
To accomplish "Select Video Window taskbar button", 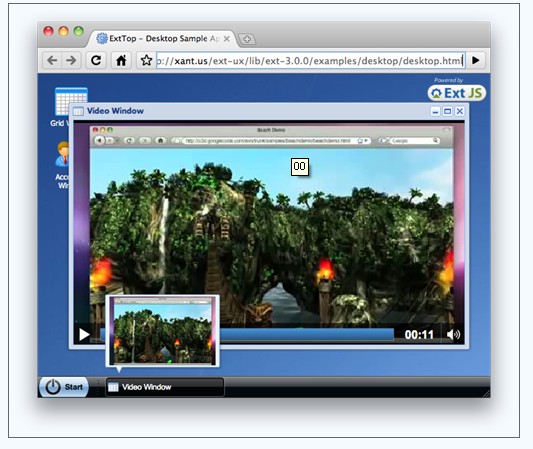I will click(x=165, y=387).
